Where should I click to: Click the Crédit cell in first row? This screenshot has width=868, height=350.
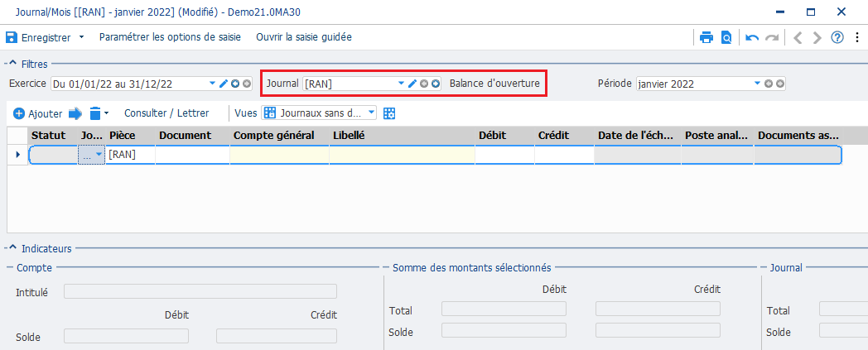point(564,155)
